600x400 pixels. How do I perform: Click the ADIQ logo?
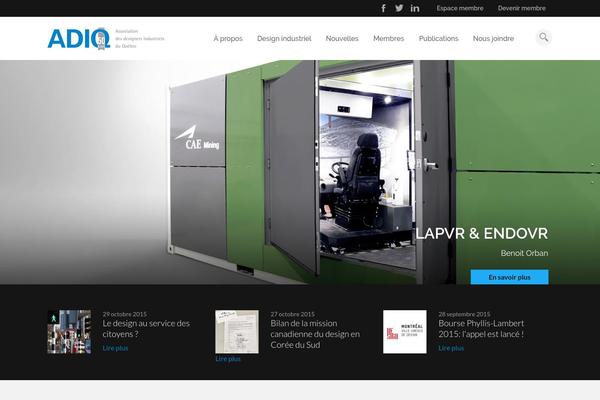(78, 38)
